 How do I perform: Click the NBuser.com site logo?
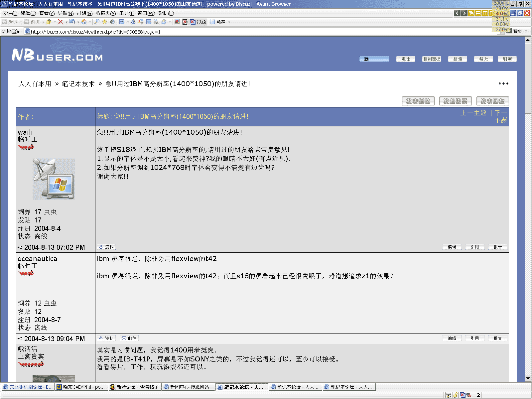point(57,55)
